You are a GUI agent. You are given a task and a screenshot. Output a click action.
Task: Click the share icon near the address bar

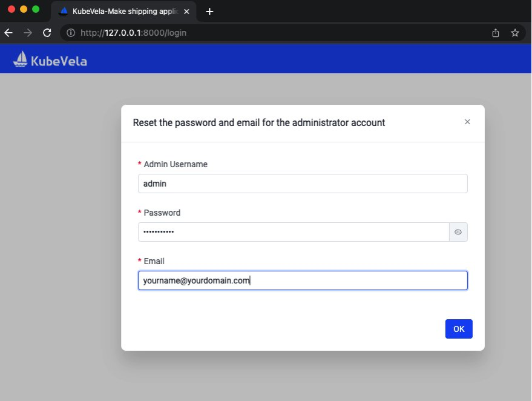pos(495,33)
